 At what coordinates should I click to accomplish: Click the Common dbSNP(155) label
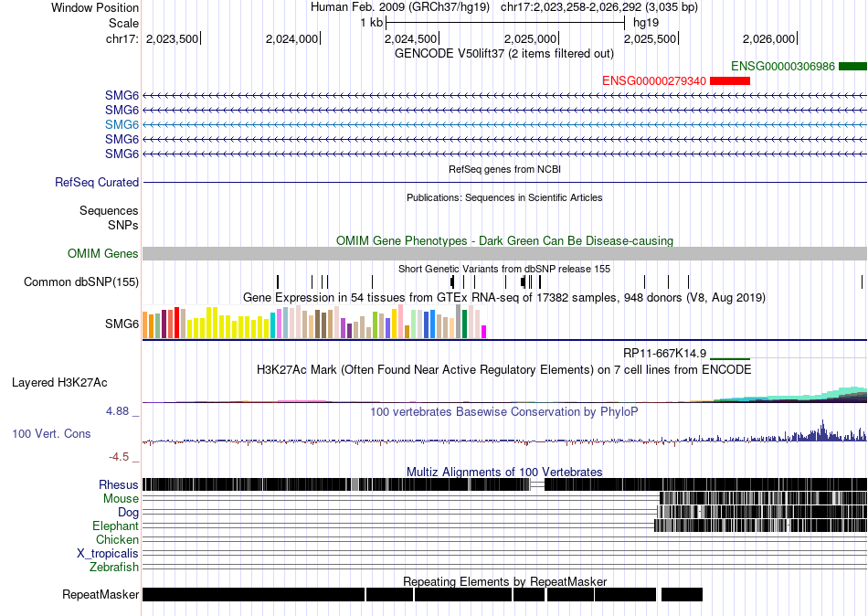(x=81, y=282)
